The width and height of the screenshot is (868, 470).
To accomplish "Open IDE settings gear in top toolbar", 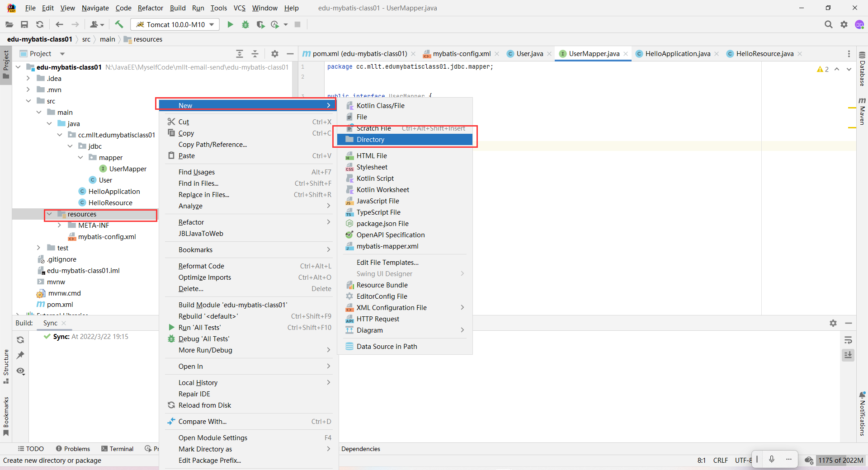I will point(844,24).
